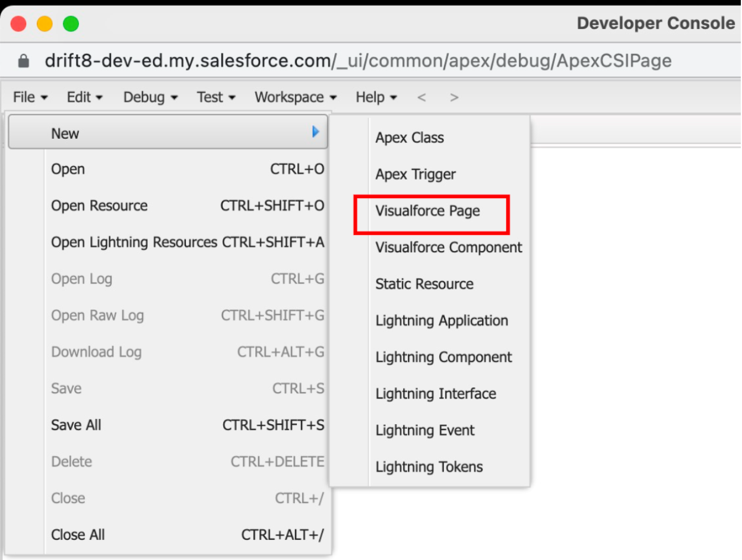The height and width of the screenshot is (560, 742).
Task: Click Delete menu entry
Action: (188, 462)
